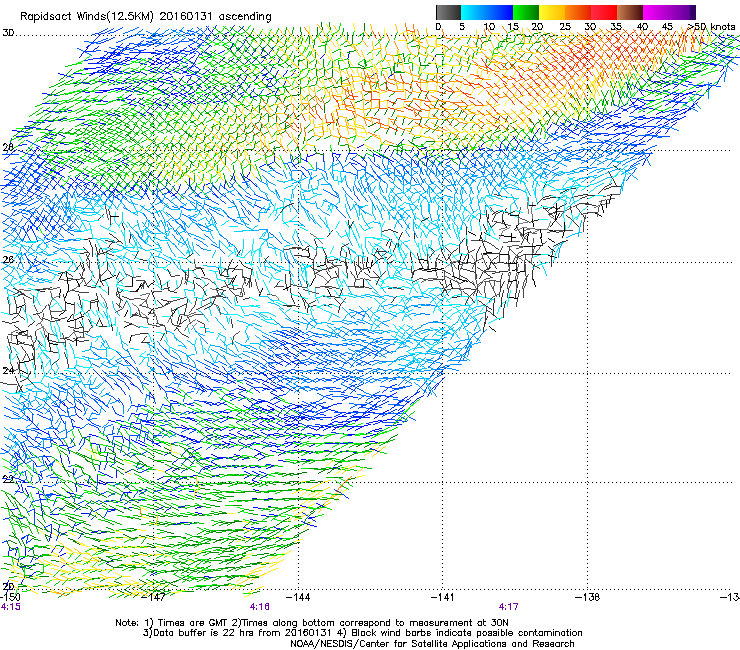The width and height of the screenshot is (740, 650).
Task: Click the cyan-blue 5-15 knots legend swatch
Action: tap(487, 12)
